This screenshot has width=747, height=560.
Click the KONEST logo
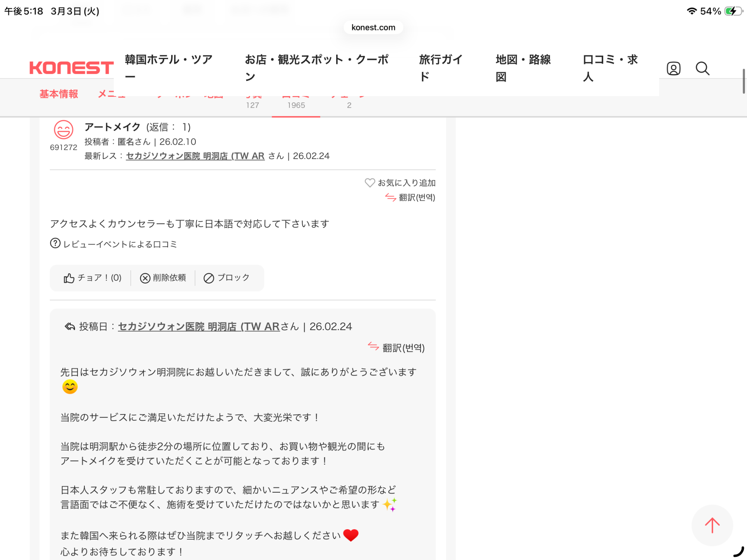point(70,67)
